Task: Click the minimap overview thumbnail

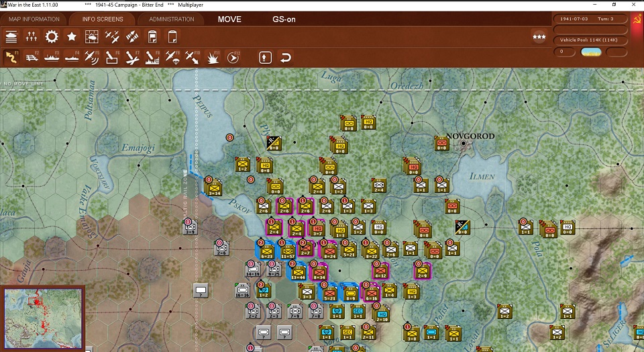Action: click(43, 318)
